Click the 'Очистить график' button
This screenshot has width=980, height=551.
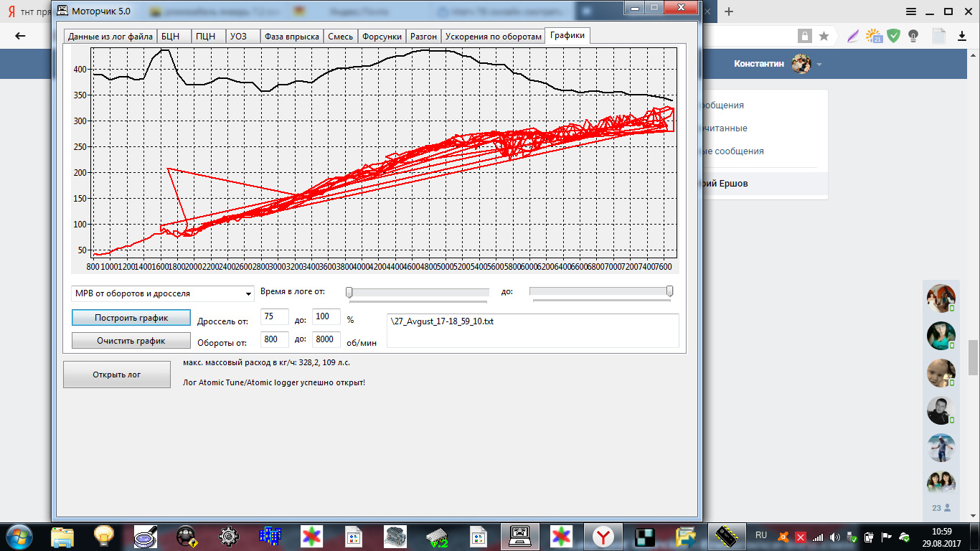click(131, 341)
